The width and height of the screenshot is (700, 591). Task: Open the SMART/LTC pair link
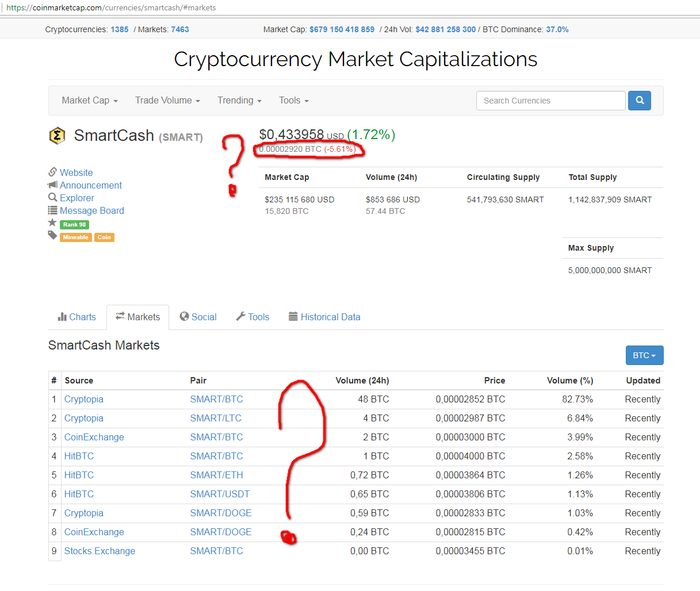pyautogui.click(x=216, y=418)
